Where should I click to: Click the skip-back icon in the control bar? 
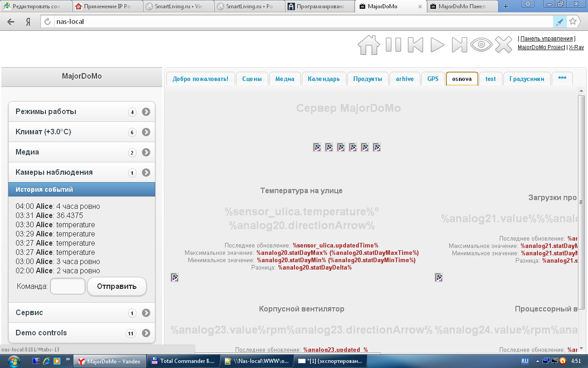(414, 45)
